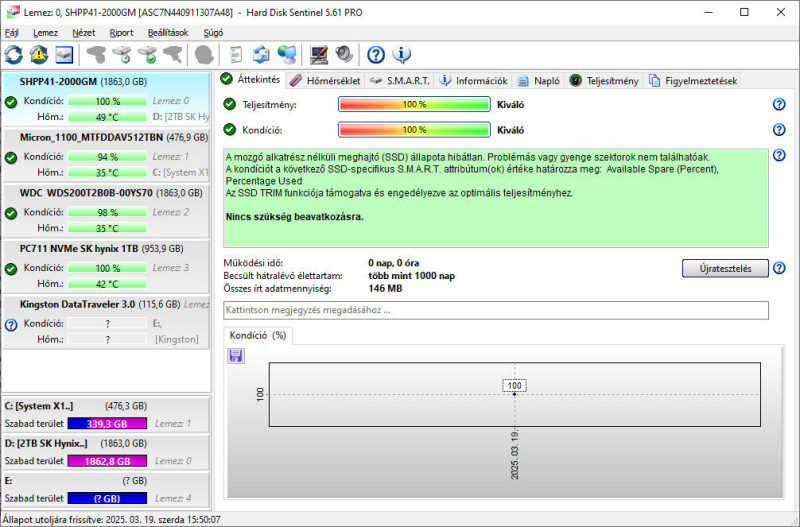Click help icon beside Teljesítmény bar
Screen dimensions: 800x527
coord(779,104)
